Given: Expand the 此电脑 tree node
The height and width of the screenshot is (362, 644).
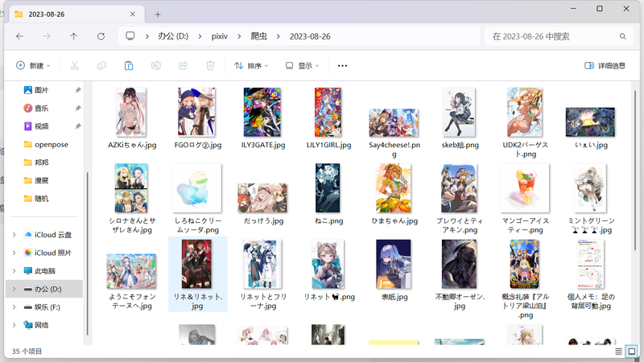Looking at the screenshot, I should [x=14, y=271].
